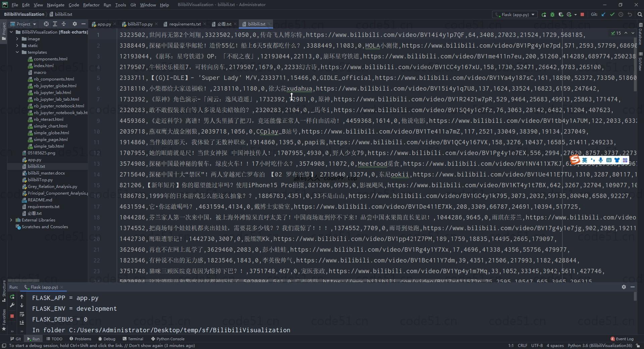The width and height of the screenshot is (644, 349).
Task: Open run configuration wrench icon
Action: 12,305
